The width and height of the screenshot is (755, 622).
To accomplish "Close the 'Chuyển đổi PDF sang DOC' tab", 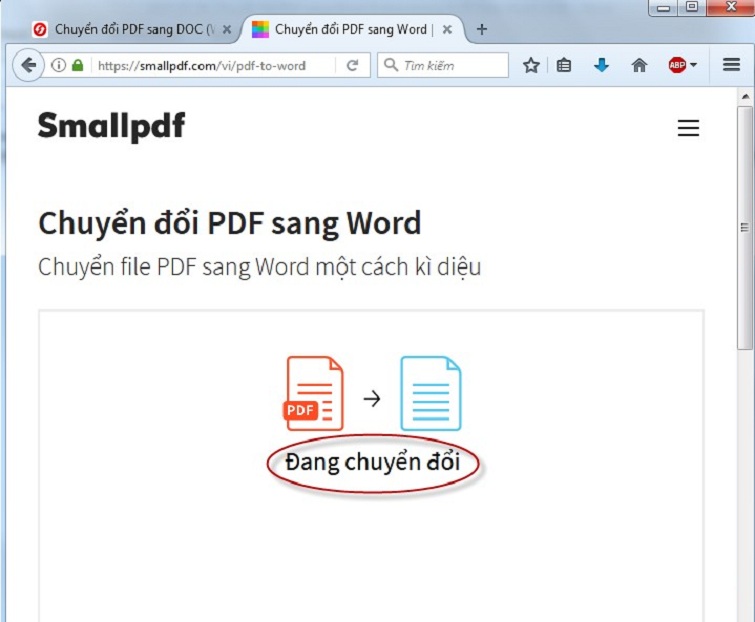I will click(227, 30).
